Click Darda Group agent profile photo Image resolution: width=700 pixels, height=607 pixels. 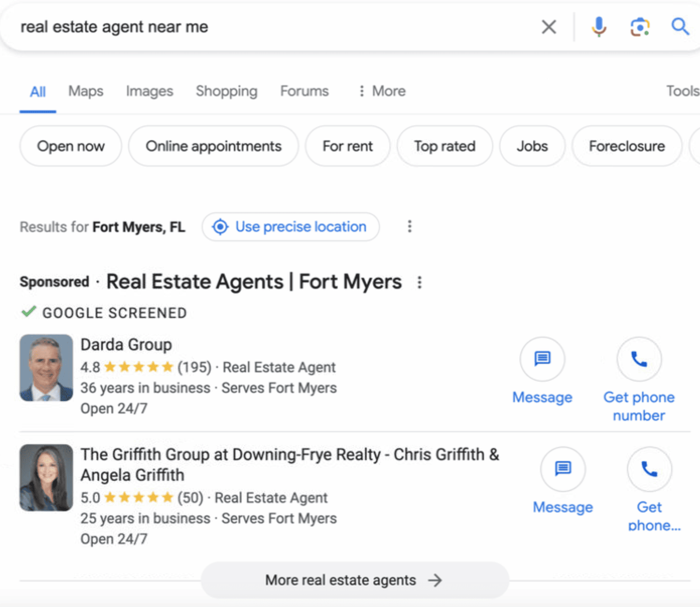[x=46, y=368]
